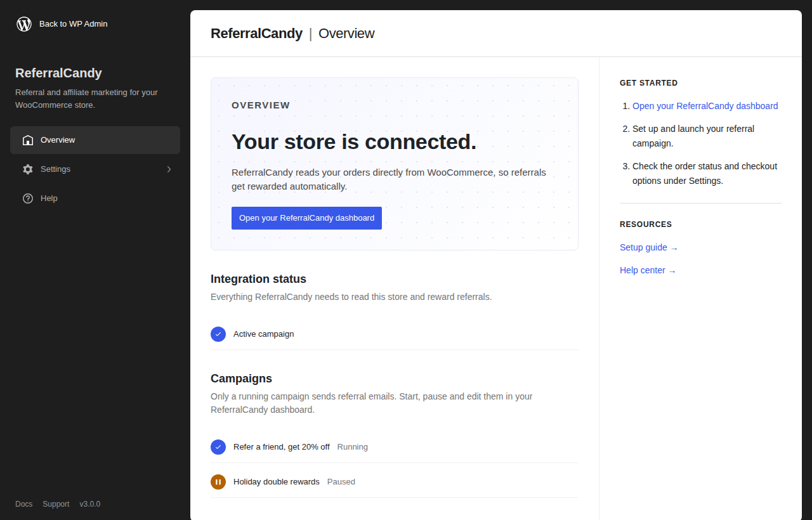Viewport: 812px width, 520px height.
Task: Click the Overview home icon in sidebar
Action: (28, 140)
